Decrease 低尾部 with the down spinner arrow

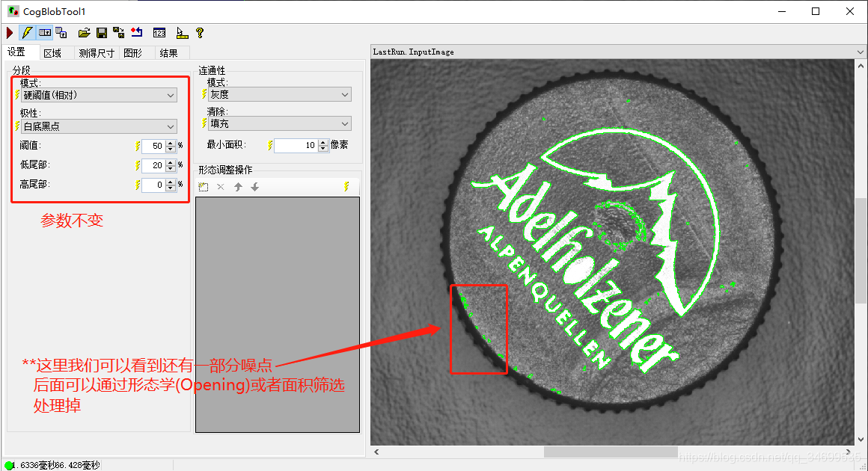(x=171, y=169)
